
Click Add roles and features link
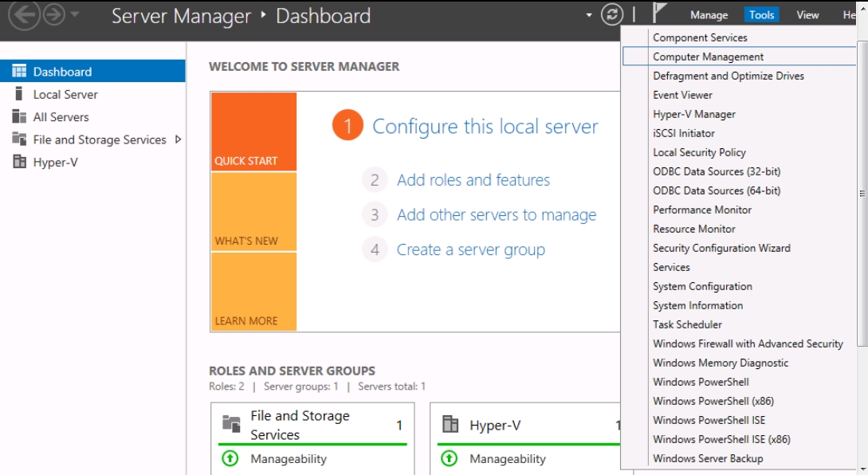click(x=473, y=180)
